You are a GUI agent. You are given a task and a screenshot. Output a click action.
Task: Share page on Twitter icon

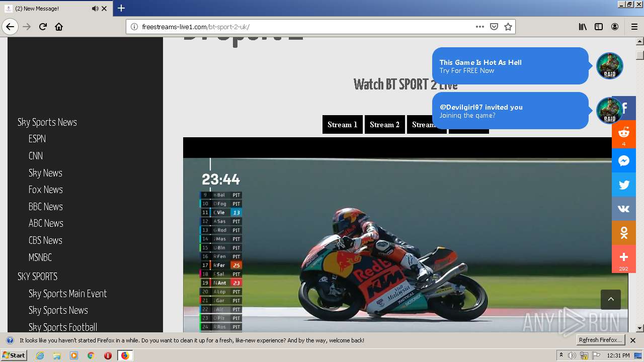624,185
